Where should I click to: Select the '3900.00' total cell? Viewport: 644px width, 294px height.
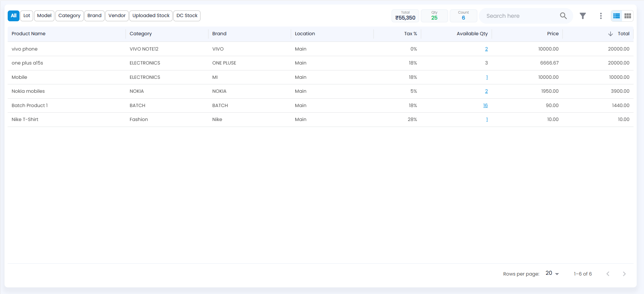[x=620, y=91]
